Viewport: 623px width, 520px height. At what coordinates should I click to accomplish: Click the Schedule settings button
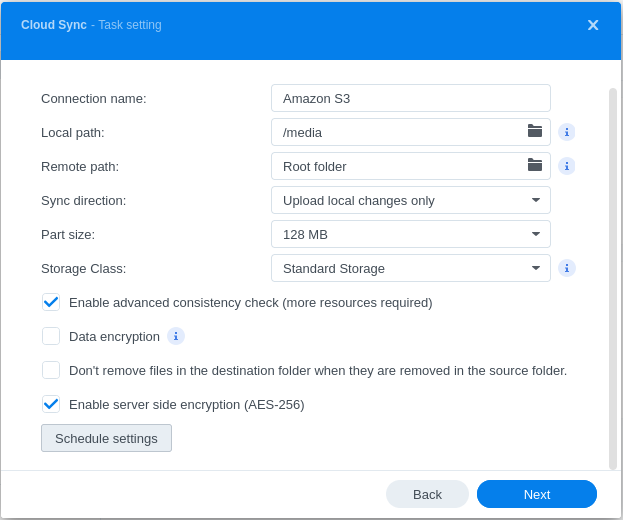click(x=106, y=438)
